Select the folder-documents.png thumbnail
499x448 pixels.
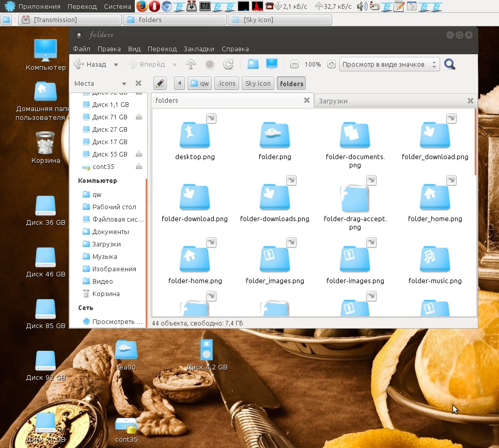click(355, 135)
